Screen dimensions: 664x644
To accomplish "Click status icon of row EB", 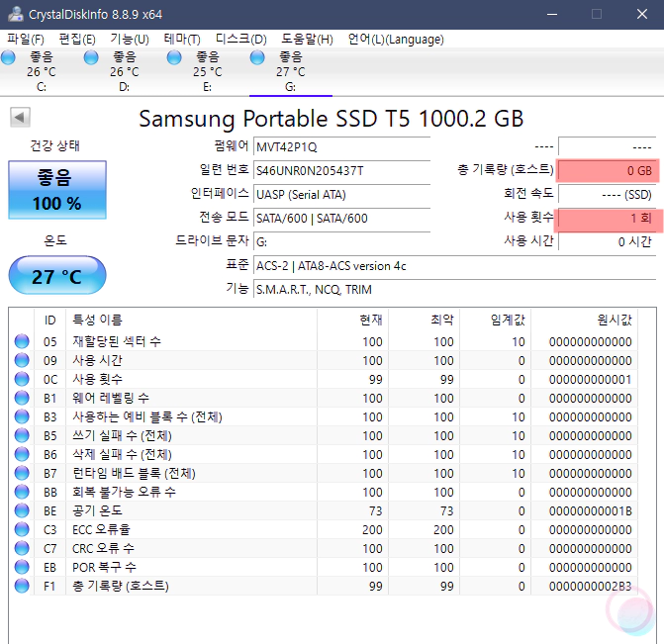I will [x=22, y=567].
